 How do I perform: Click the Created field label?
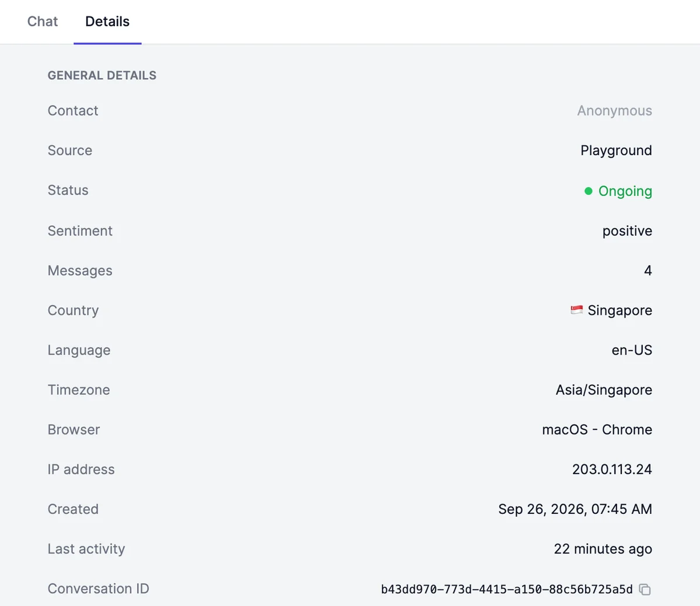tap(73, 509)
